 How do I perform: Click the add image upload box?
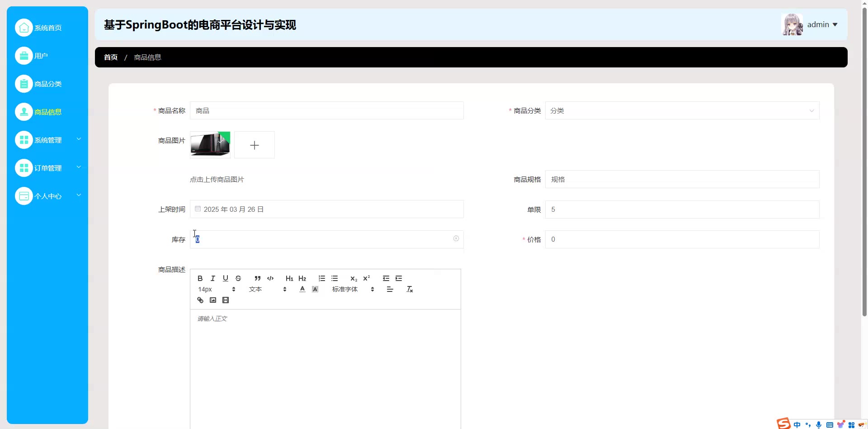(255, 145)
